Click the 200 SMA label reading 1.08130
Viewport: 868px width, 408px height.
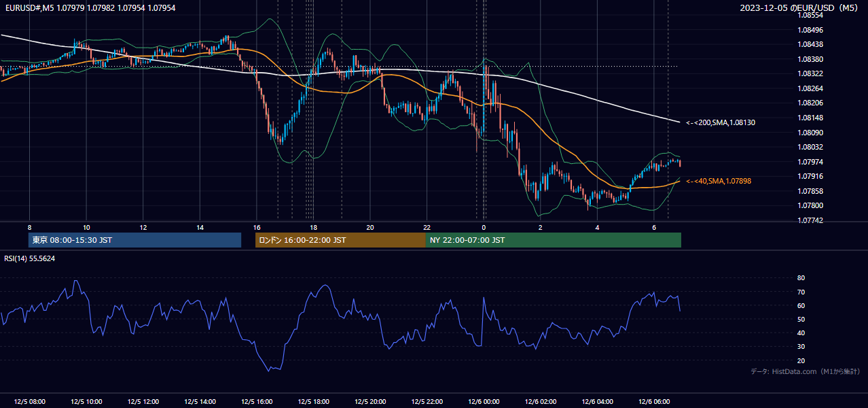click(721, 122)
